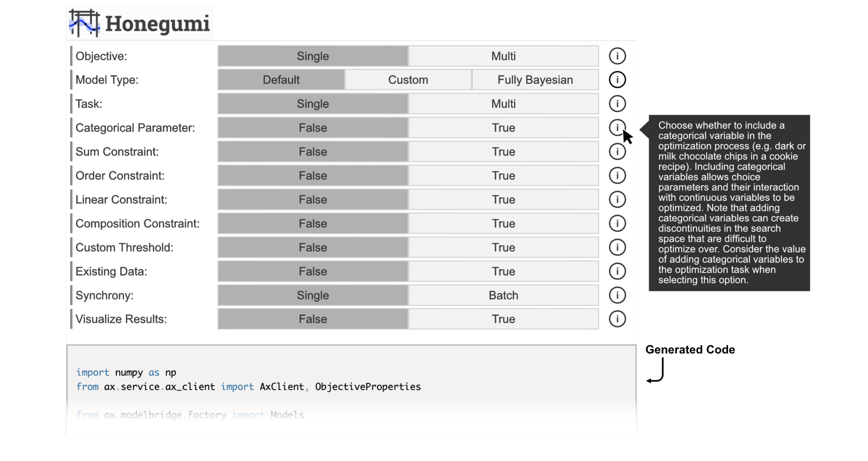Screen dimensions: 868x461
Task: Set Sum Constraint to True
Action: coord(503,152)
